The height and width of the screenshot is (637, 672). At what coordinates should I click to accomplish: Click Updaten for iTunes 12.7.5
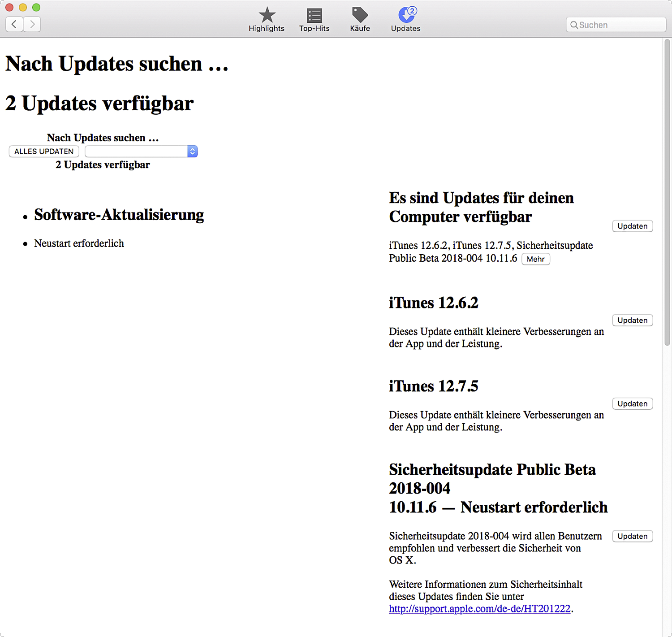[632, 404]
